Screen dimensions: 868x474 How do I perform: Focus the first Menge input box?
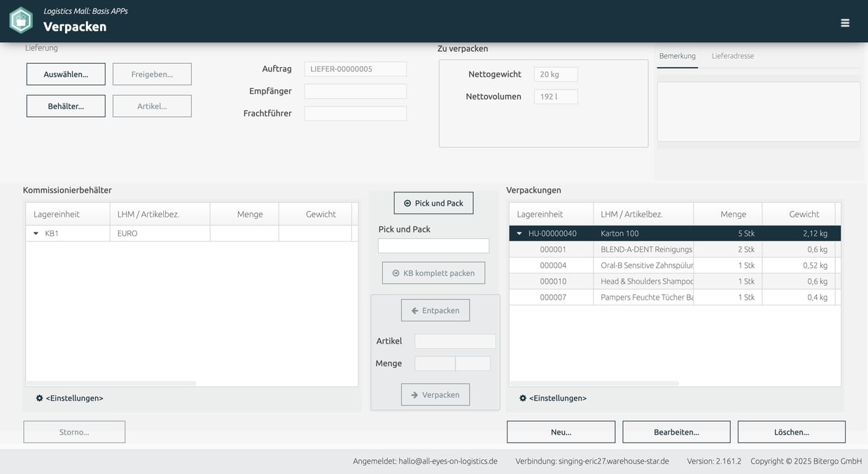435,363
